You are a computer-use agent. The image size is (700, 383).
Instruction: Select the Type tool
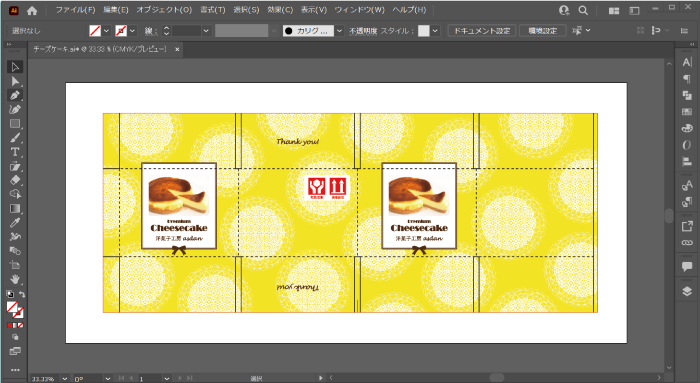pyautogui.click(x=15, y=152)
